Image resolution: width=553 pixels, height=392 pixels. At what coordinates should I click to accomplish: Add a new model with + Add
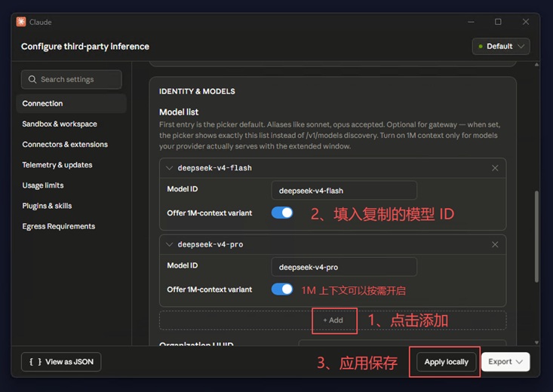(333, 320)
